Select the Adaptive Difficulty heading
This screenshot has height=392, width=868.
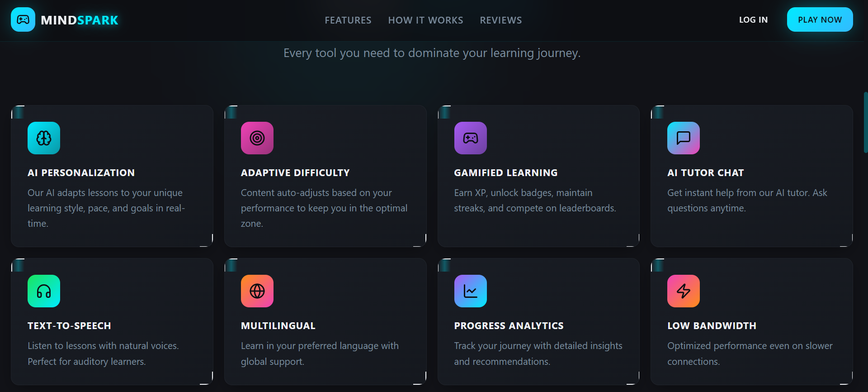[x=295, y=172]
